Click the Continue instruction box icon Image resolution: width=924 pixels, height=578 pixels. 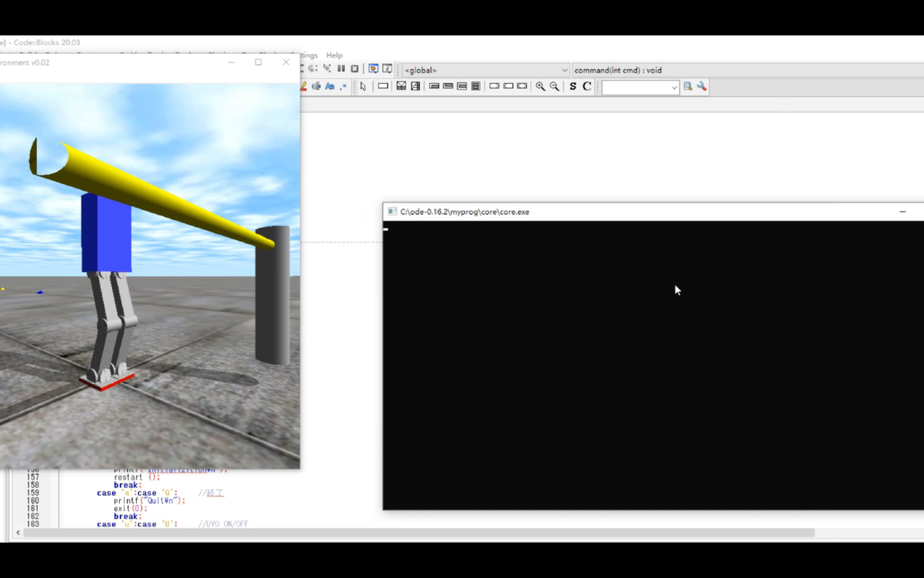(508, 86)
